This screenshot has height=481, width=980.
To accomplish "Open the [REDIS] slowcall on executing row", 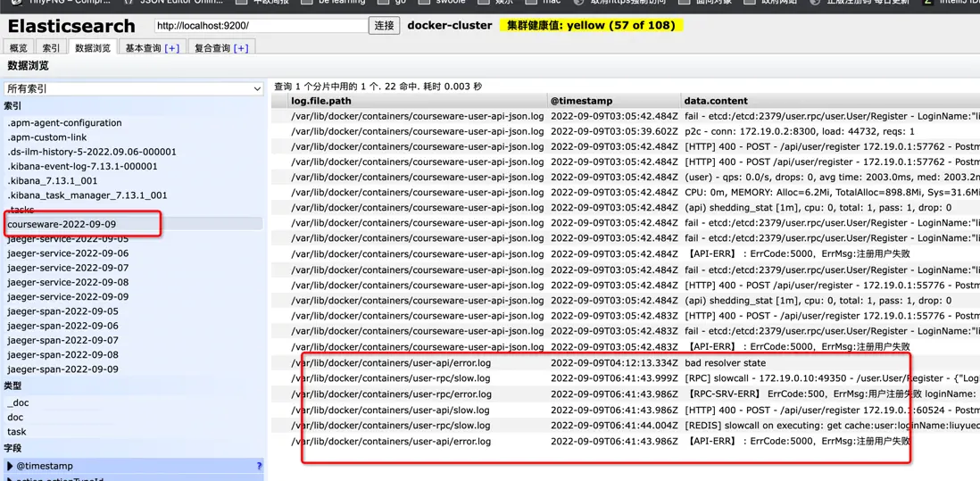I will (x=625, y=426).
